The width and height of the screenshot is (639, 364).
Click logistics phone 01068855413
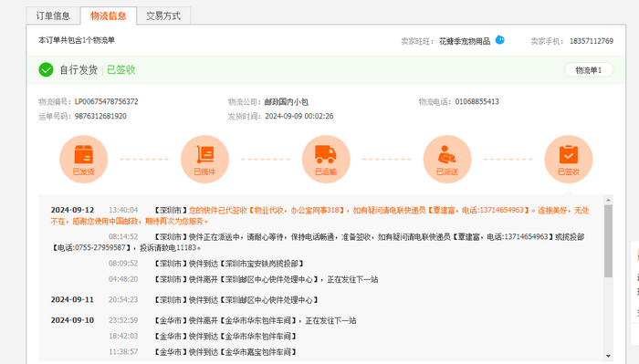click(x=477, y=101)
